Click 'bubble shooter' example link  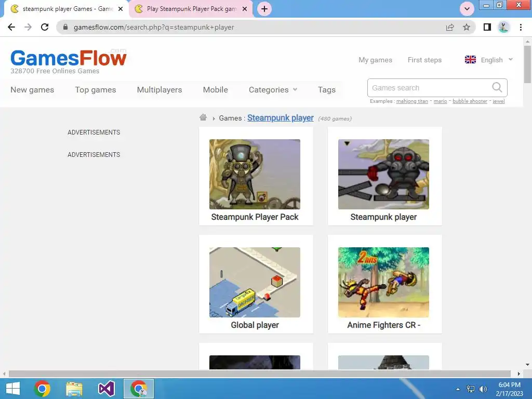click(470, 101)
